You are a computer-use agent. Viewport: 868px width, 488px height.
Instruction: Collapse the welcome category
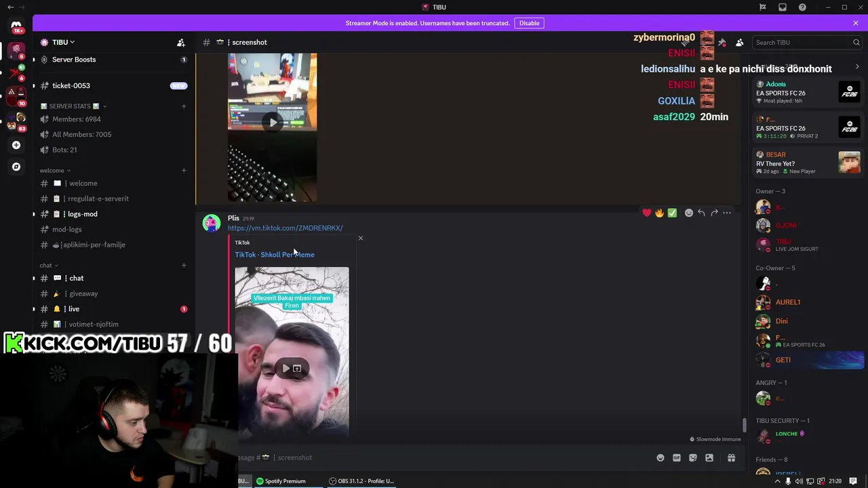pos(55,171)
